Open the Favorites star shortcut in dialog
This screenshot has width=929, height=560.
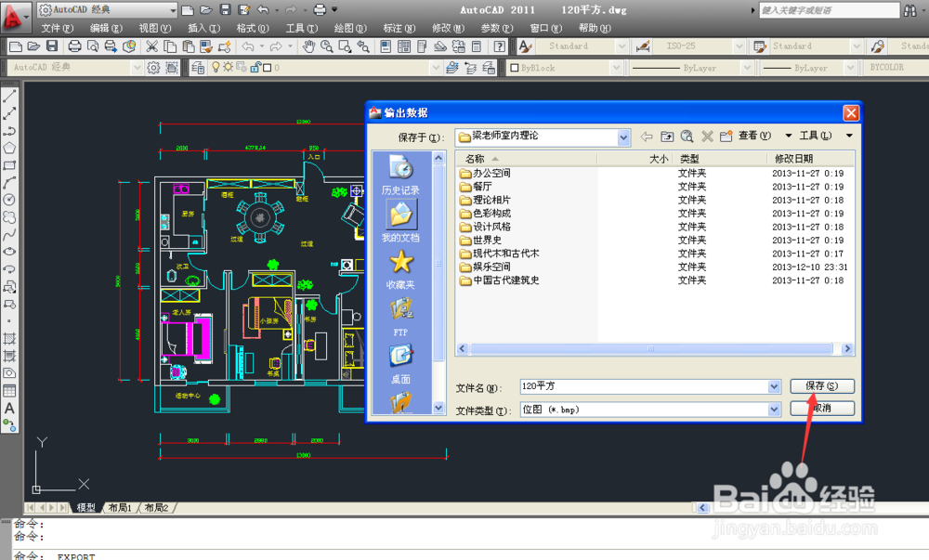(400, 270)
